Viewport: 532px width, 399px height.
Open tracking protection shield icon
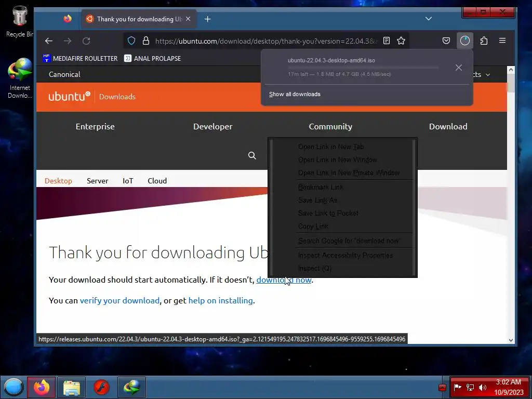tap(131, 41)
